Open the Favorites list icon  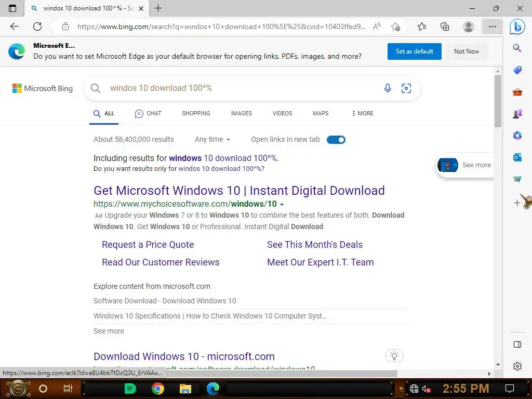point(422,26)
